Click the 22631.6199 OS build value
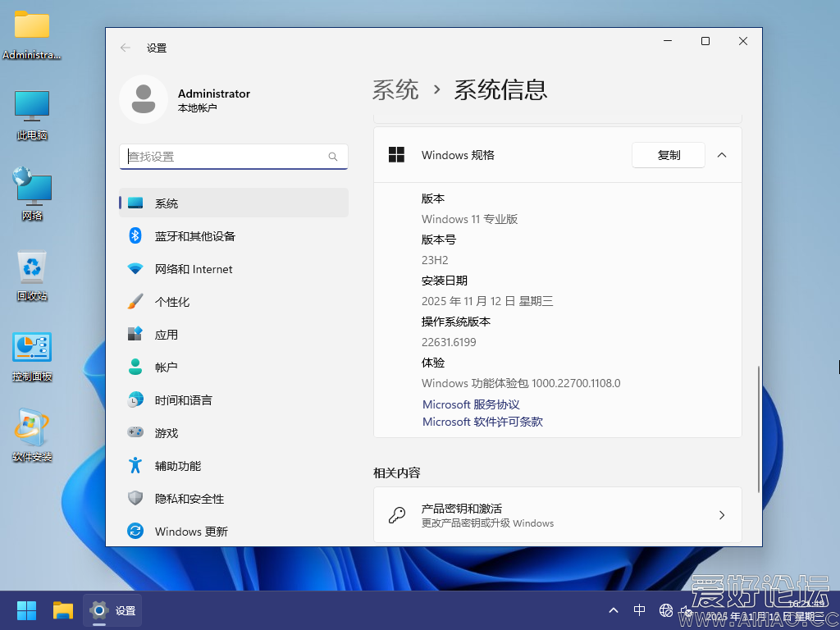Screen dimensions: 840x630 click(449, 342)
